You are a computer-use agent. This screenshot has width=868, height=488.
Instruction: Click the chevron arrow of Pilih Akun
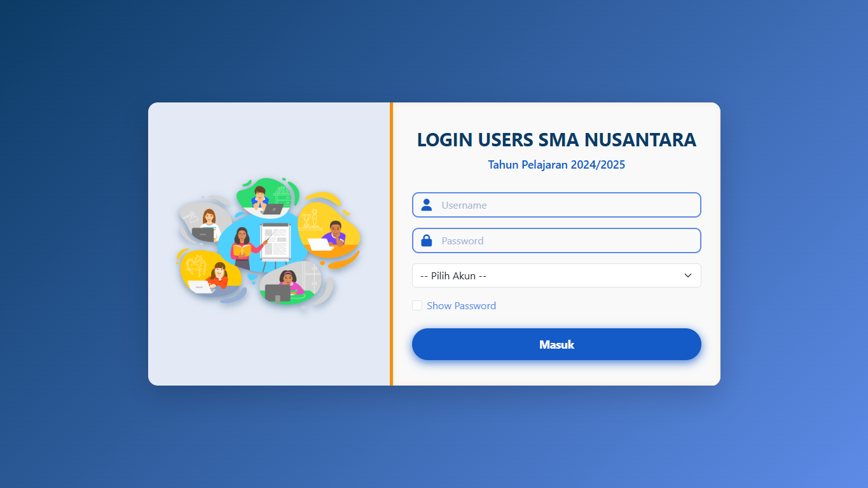pos(687,275)
